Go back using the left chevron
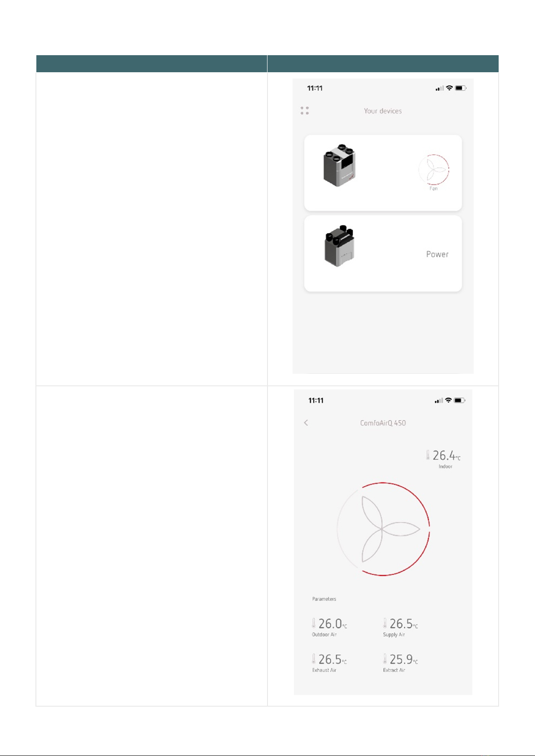Viewport: 535px width, 756px height. [x=306, y=423]
